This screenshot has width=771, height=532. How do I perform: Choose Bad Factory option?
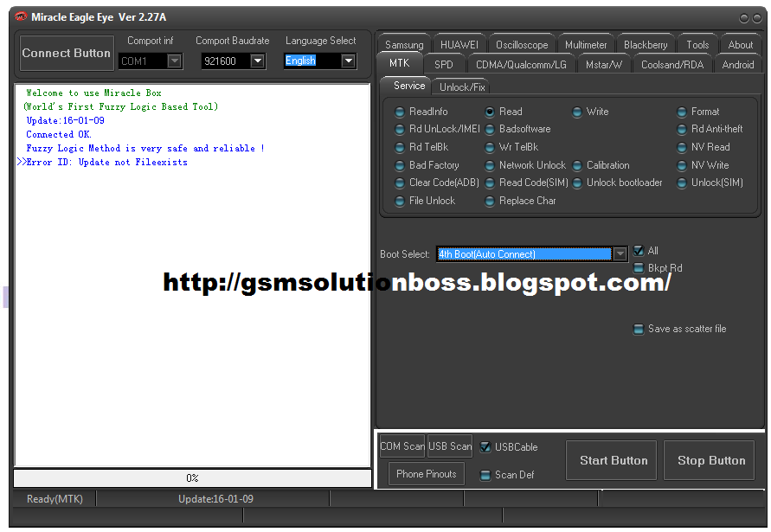click(x=427, y=165)
